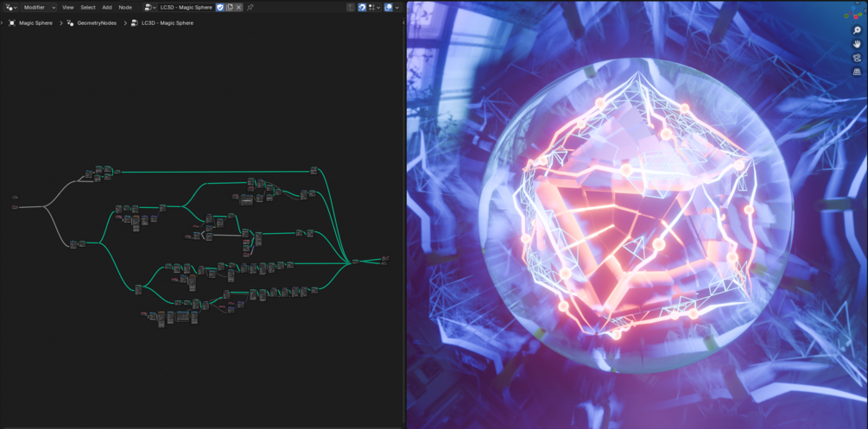Toggle node editor overlays
The width and height of the screenshot is (868, 429).
(389, 7)
